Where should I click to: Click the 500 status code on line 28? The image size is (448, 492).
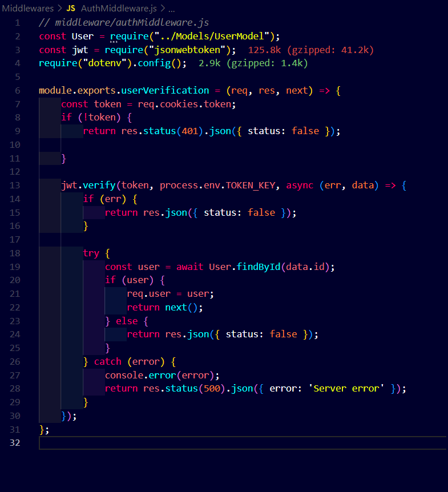212,389
